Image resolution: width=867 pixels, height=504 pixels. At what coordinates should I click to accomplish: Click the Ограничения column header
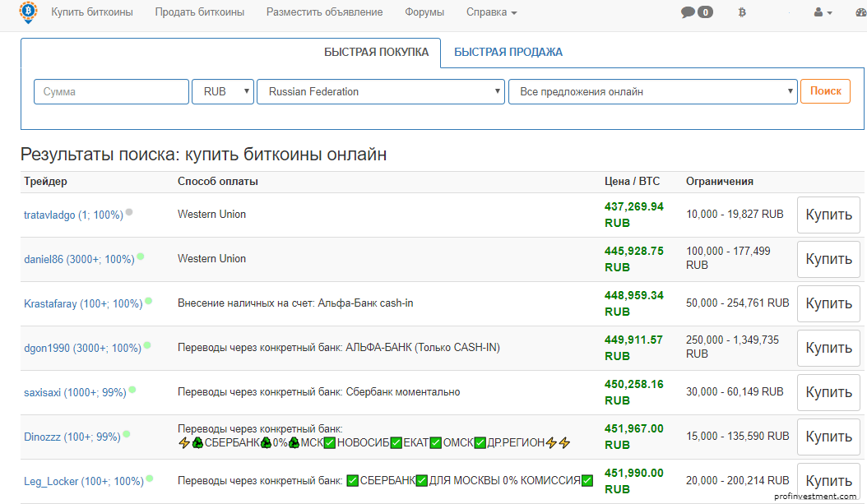720,181
